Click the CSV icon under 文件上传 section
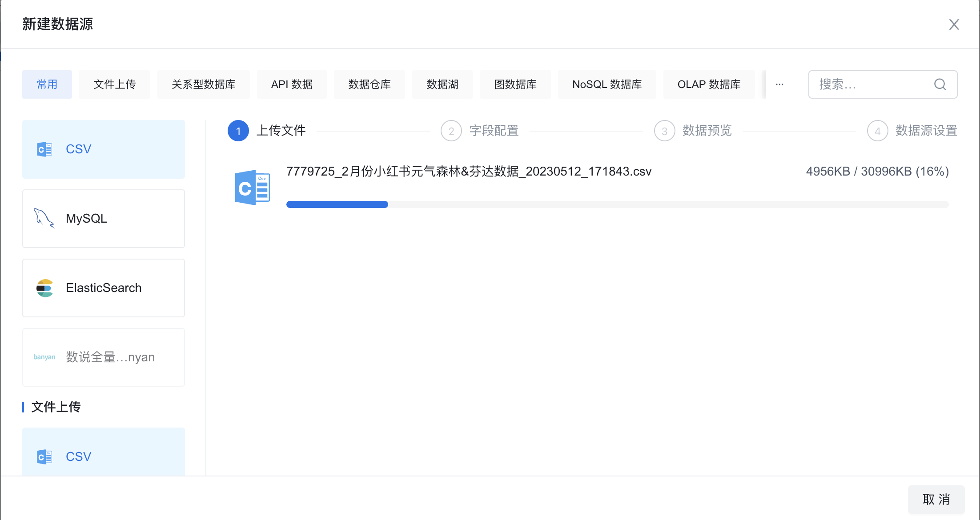Screen dimensions: 980x520 tap(44, 457)
